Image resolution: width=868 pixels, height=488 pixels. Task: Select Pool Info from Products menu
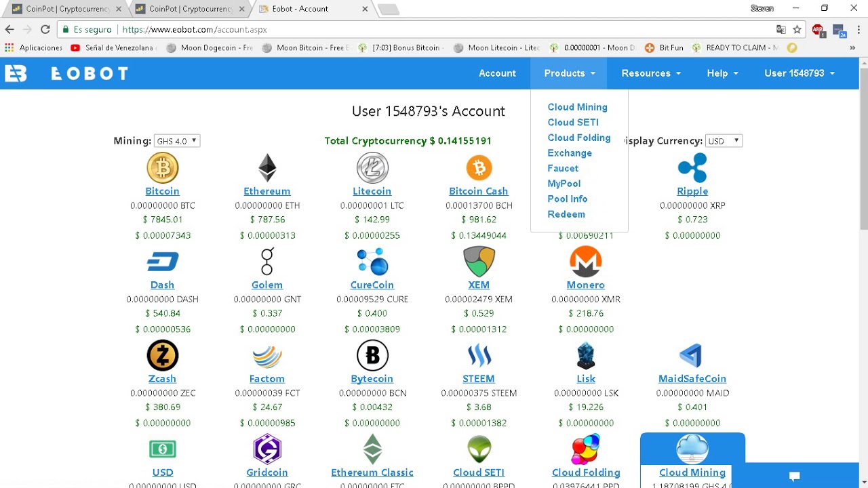(x=568, y=199)
